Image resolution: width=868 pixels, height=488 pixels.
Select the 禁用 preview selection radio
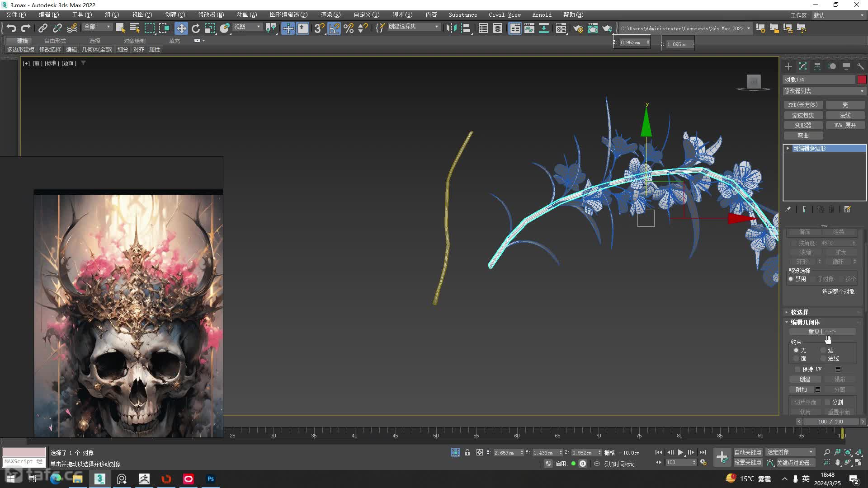point(791,279)
